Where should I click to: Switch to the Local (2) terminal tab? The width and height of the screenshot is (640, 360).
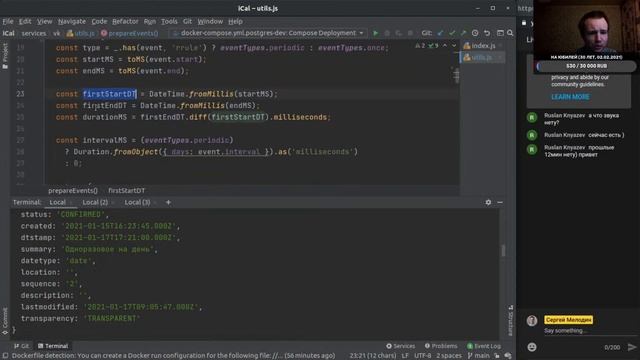pyautogui.click(x=95, y=202)
